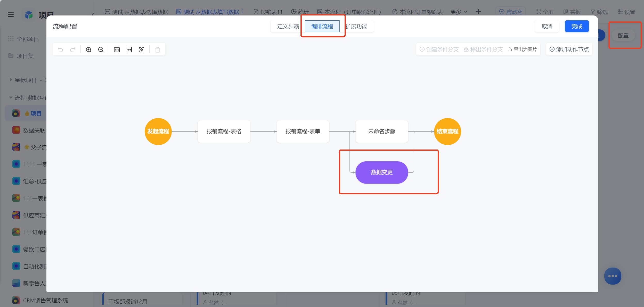Screen dimensions: 644x307
Task: Reset canvas to 1:1 scale
Action: tap(117, 50)
